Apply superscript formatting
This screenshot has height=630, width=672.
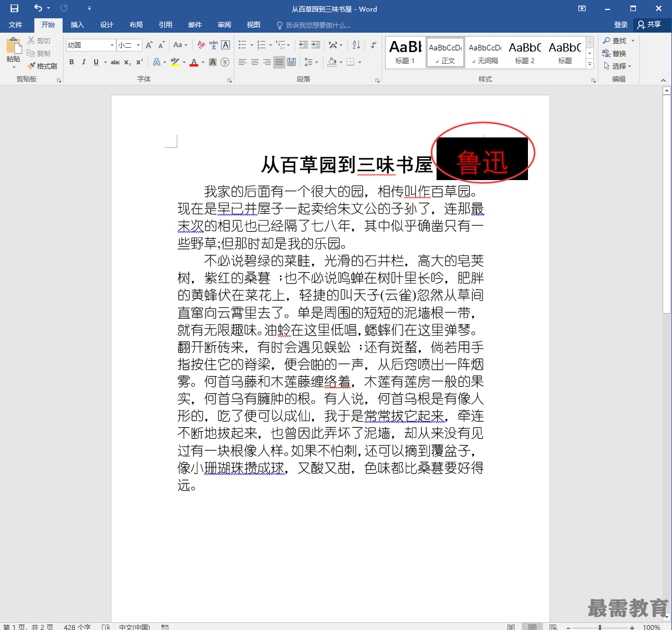click(x=140, y=62)
